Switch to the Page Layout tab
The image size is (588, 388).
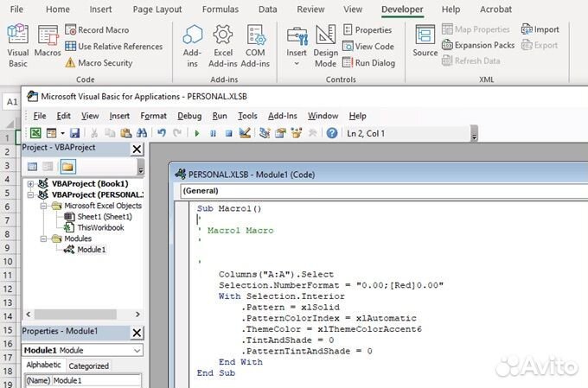click(157, 10)
